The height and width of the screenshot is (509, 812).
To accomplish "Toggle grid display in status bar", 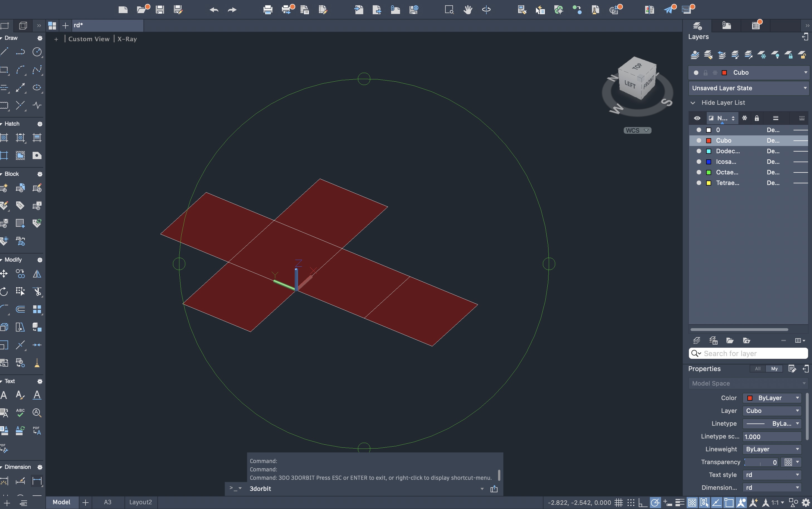I will (x=618, y=503).
